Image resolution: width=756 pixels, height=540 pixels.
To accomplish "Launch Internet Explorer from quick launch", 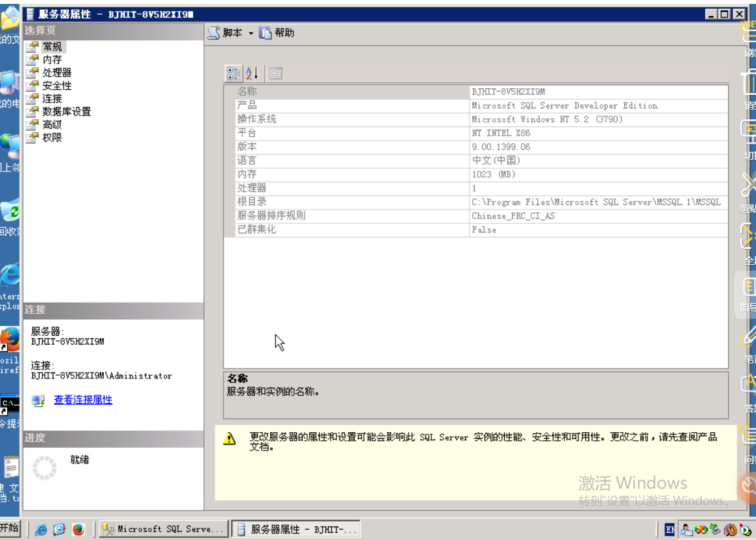I will point(41,530).
